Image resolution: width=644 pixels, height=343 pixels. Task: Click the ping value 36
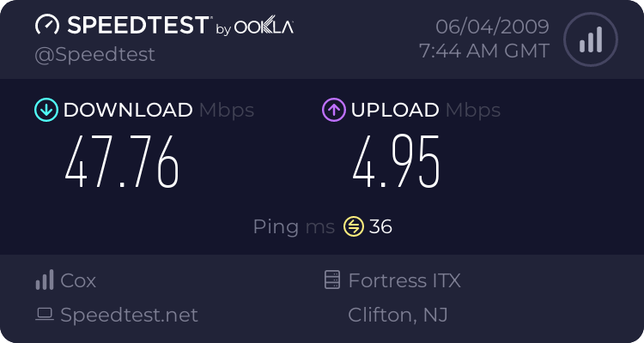tap(380, 227)
